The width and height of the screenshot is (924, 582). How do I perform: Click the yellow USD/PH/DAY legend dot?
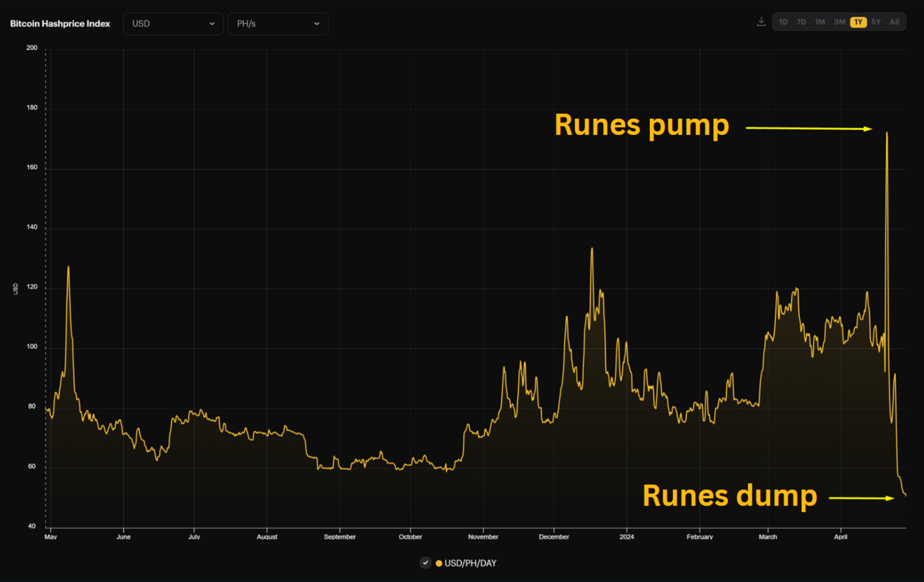439,563
